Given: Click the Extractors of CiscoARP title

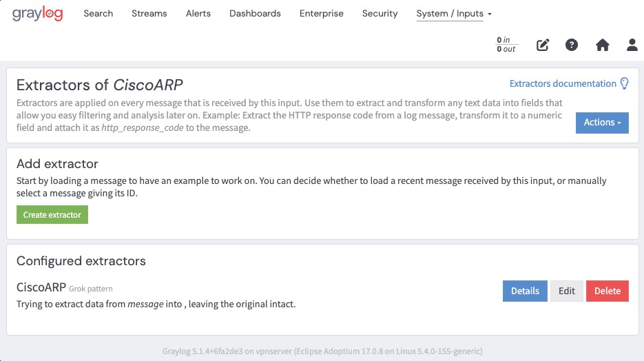Looking at the screenshot, I should tap(99, 85).
